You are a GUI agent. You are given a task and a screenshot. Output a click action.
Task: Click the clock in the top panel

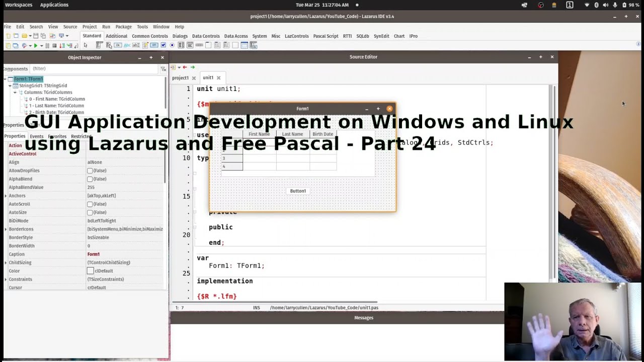tap(322, 5)
